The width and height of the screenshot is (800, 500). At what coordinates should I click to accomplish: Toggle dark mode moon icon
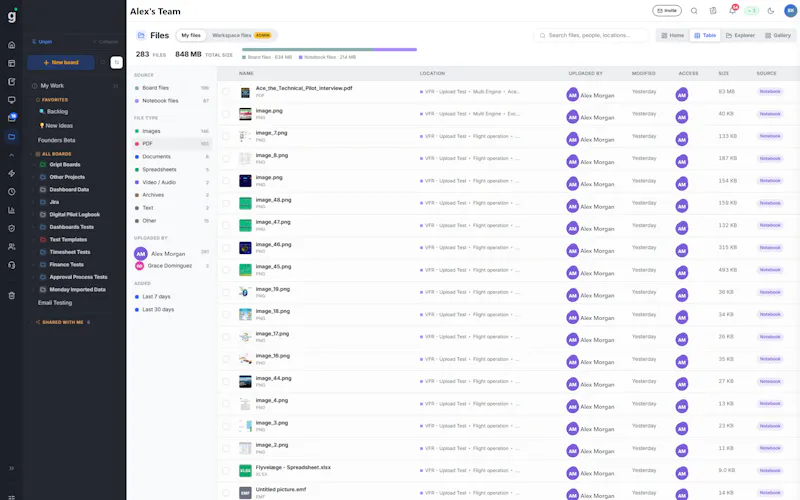pyautogui.click(x=771, y=11)
